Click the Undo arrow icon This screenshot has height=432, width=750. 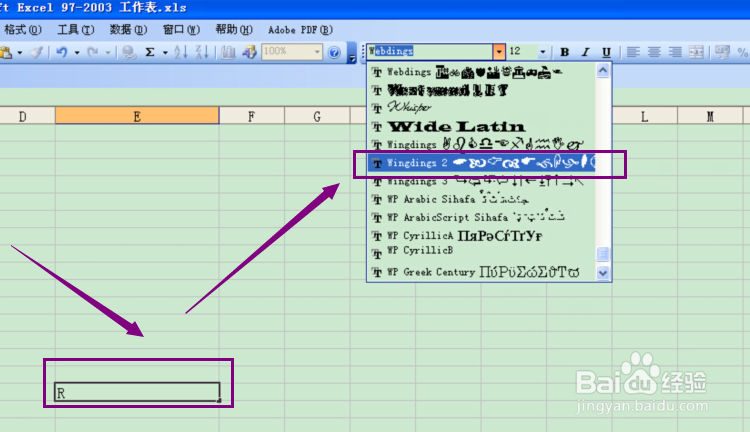point(62,52)
